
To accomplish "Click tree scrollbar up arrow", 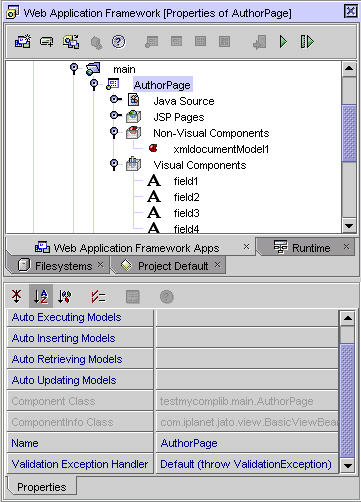I will coord(349,69).
